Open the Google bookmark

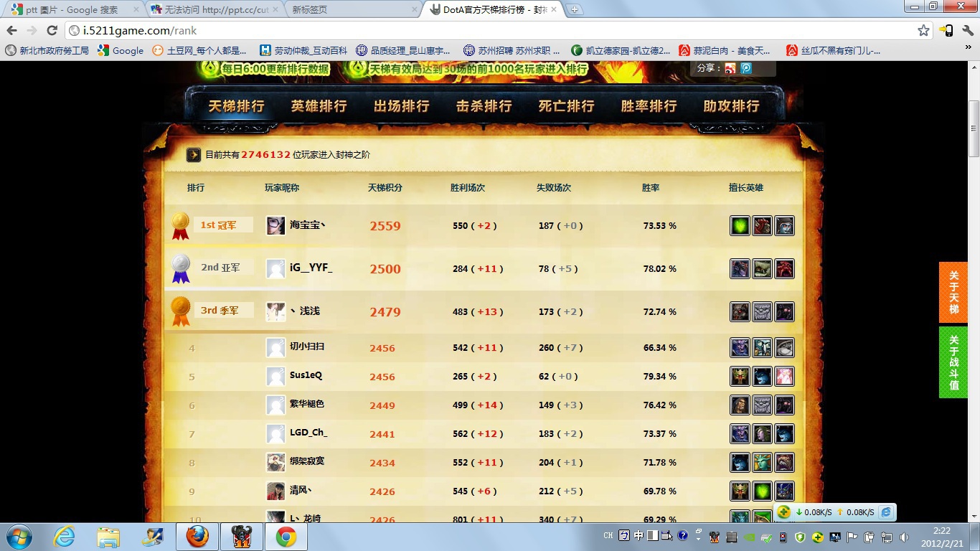pyautogui.click(x=121, y=50)
